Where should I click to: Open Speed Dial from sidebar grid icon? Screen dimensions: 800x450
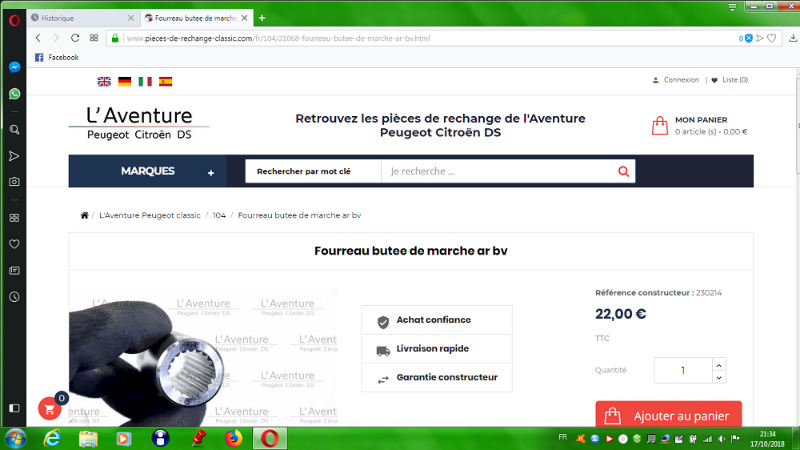(14, 218)
